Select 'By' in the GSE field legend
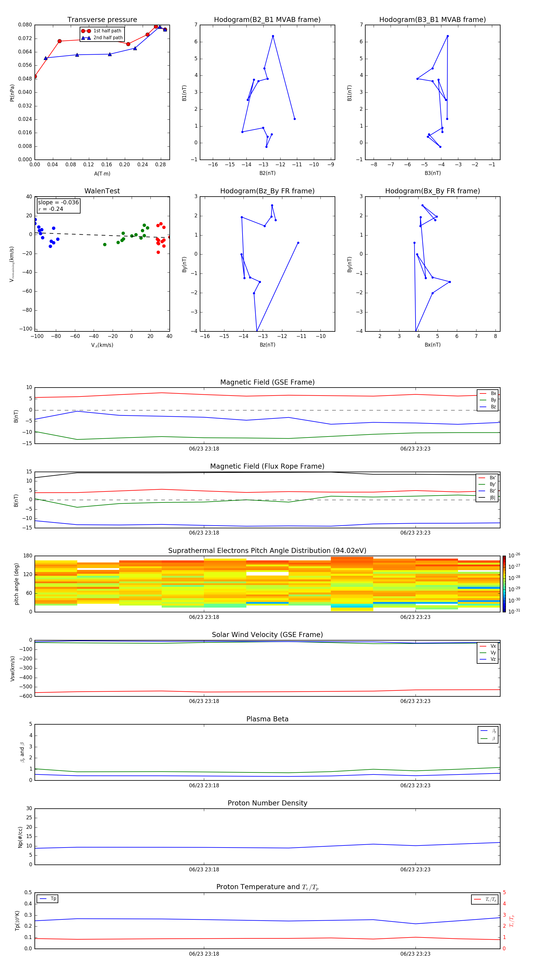 pyautogui.click(x=488, y=400)
